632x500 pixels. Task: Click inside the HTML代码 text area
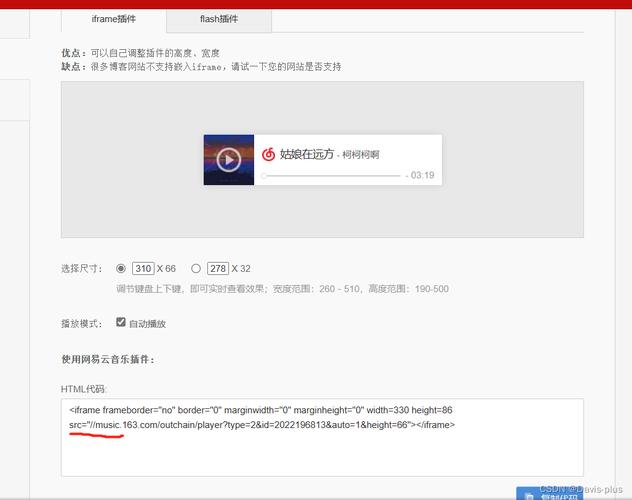point(322,438)
